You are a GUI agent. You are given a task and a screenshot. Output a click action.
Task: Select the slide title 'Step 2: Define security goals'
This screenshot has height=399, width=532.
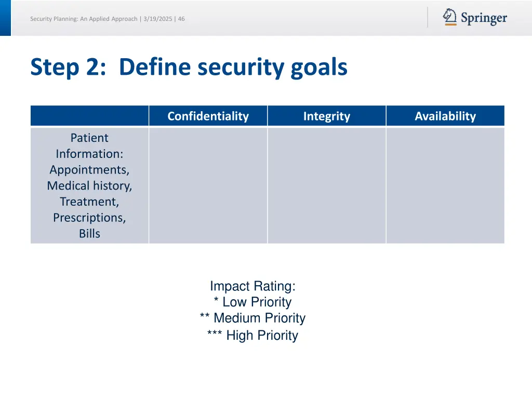click(189, 67)
